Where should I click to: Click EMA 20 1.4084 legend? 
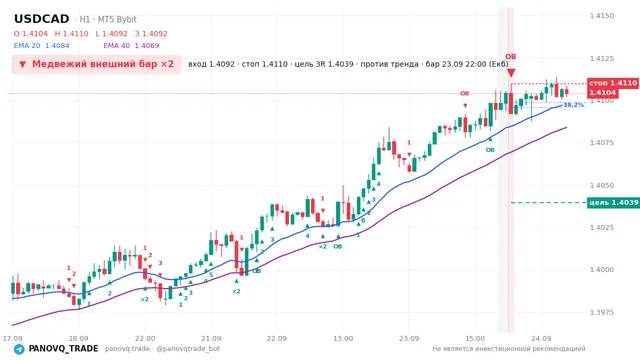42,46
